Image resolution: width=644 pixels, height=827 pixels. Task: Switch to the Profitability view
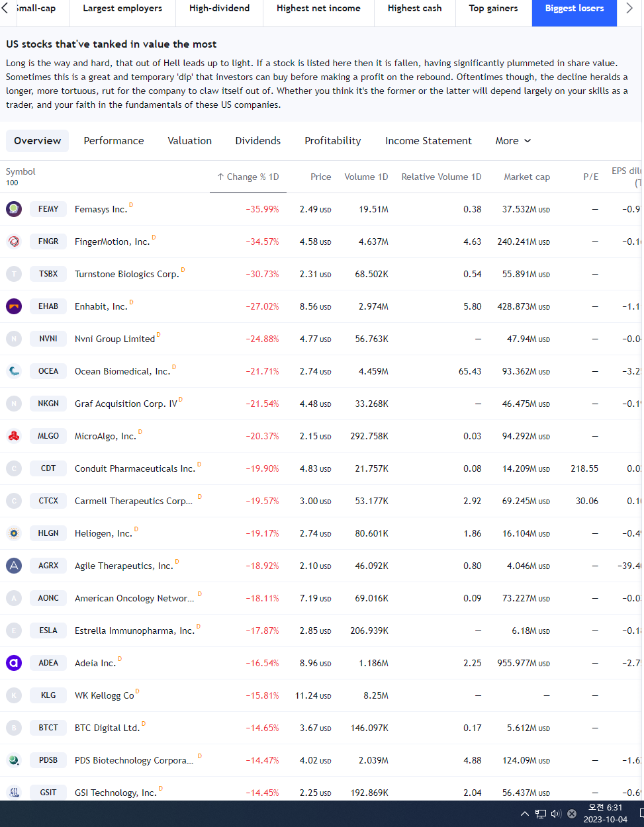[x=333, y=141]
